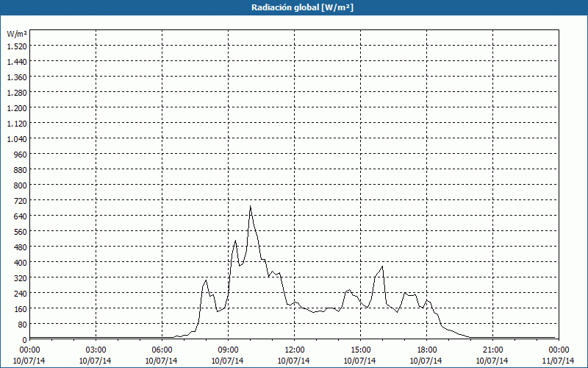Click the 15:00 time axis label

click(x=360, y=350)
